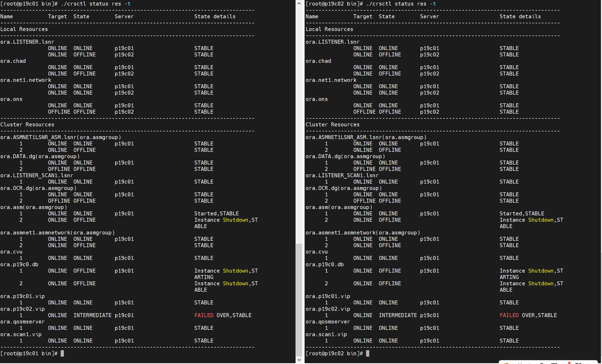
Task: Click the left terminal scrollbar thumb
Action: pyautogui.click(x=299, y=299)
